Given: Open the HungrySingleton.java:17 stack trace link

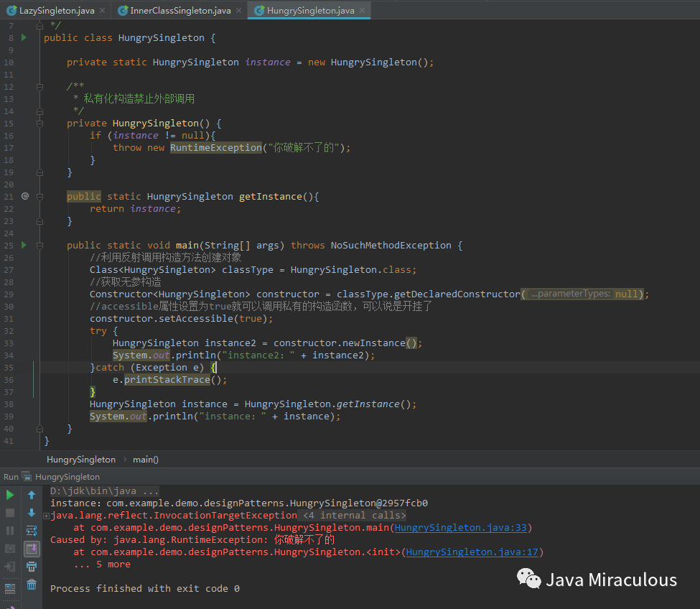Looking at the screenshot, I should 472,552.
